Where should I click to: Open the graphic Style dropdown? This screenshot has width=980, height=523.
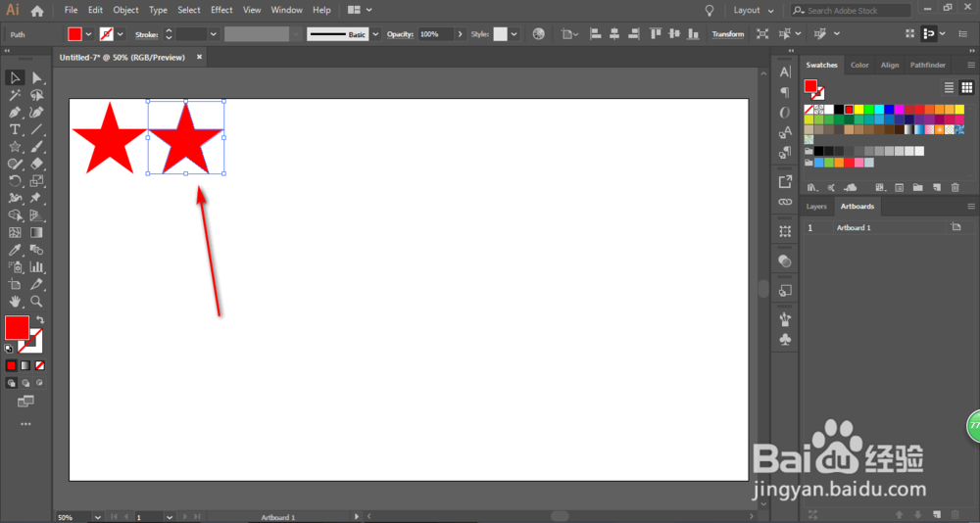(x=514, y=34)
